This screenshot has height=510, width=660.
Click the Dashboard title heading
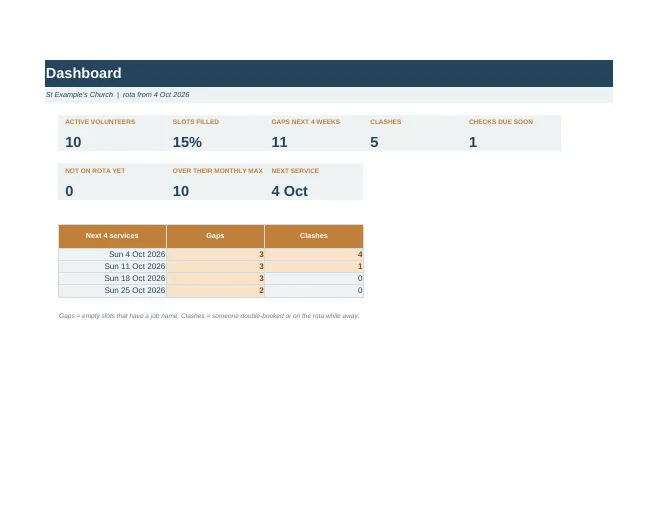pyautogui.click(x=83, y=73)
